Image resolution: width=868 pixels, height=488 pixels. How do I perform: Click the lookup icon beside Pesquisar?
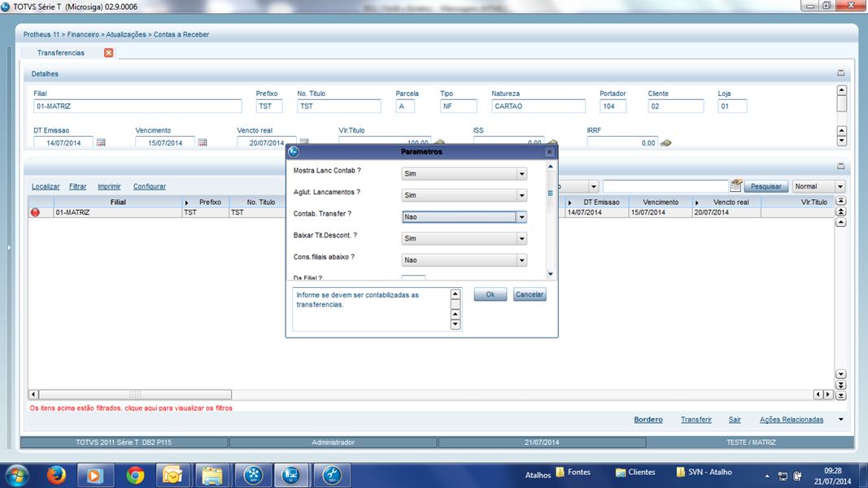point(735,186)
